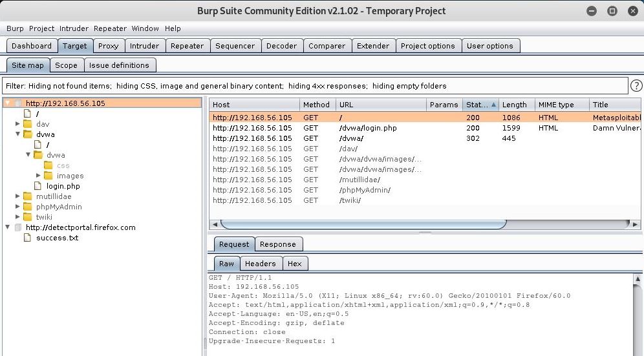Open the Window menu
644x356 pixels.
pyautogui.click(x=145, y=28)
